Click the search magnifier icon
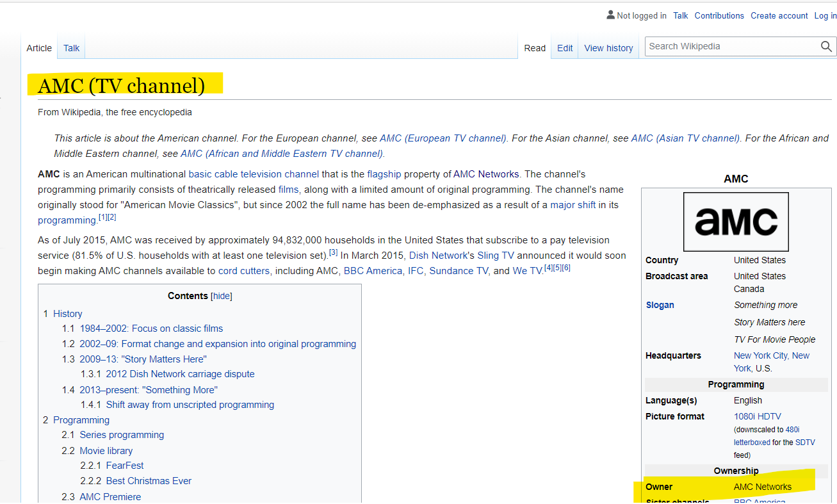 [x=826, y=46]
